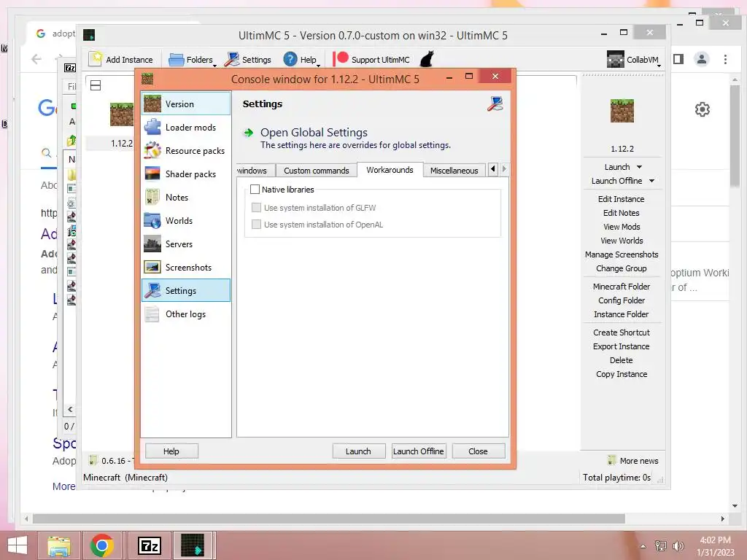
Task: Click Export Instance in right panel
Action: click(x=622, y=346)
